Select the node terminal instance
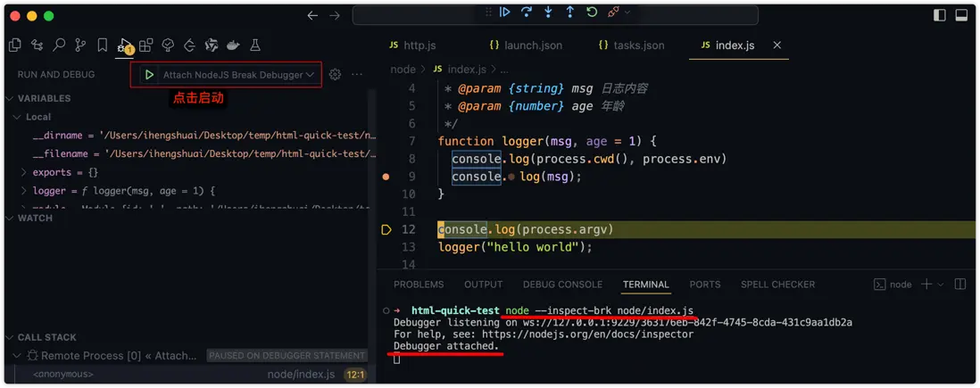 click(893, 285)
